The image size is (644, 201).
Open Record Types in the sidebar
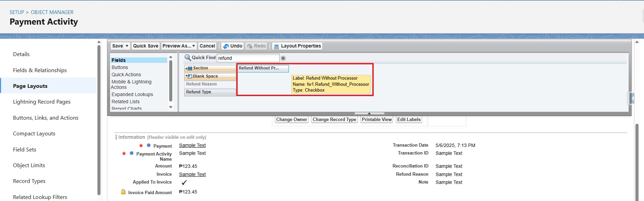click(29, 181)
